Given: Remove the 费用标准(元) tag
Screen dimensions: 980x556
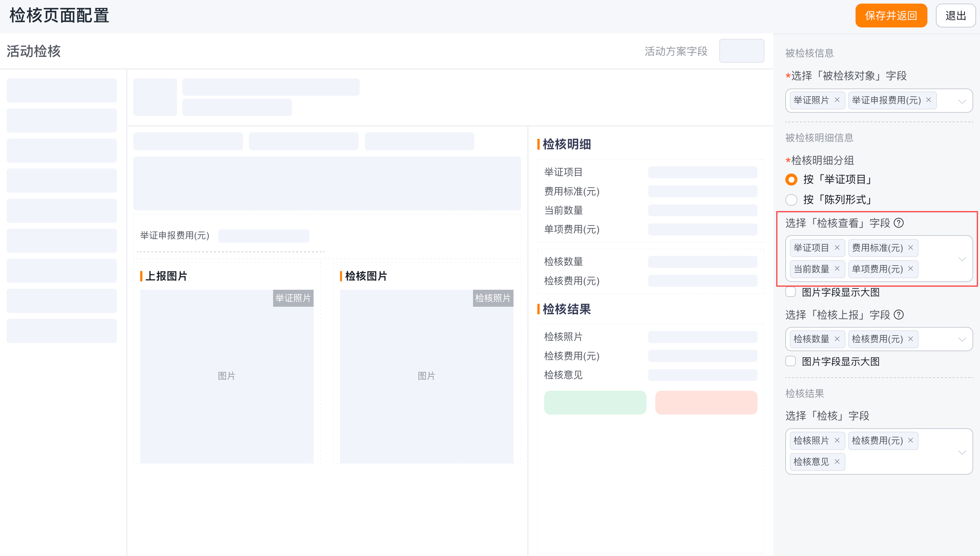Looking at the screenshot, I should click(x=910, y=248).
